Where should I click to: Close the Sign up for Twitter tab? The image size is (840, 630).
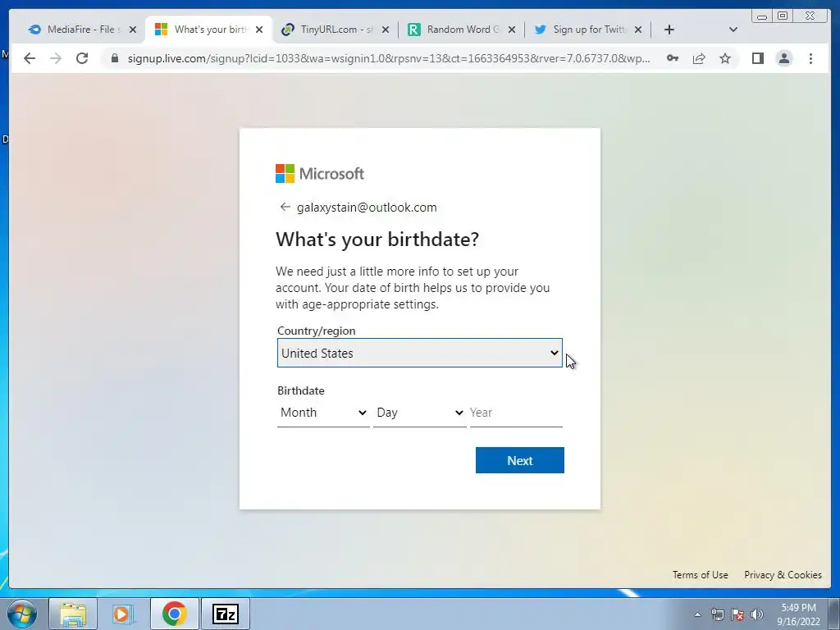click(638, 30)
